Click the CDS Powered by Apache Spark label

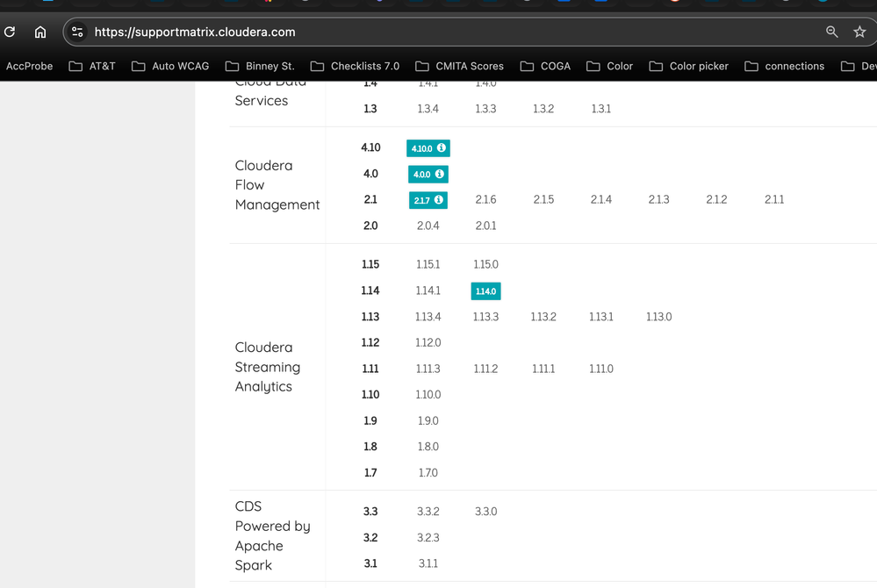(272, 535)
